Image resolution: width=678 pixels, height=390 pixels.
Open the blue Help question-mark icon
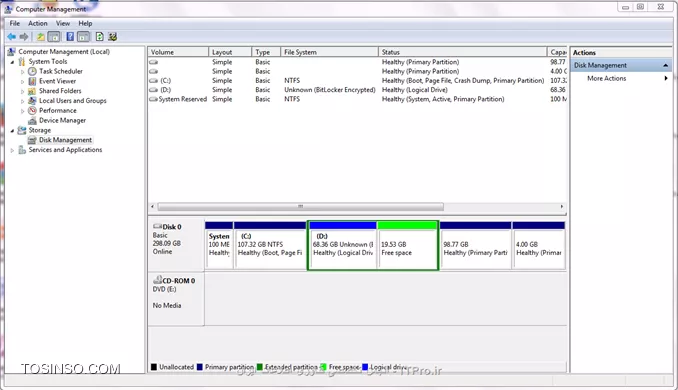click(70, 37)
